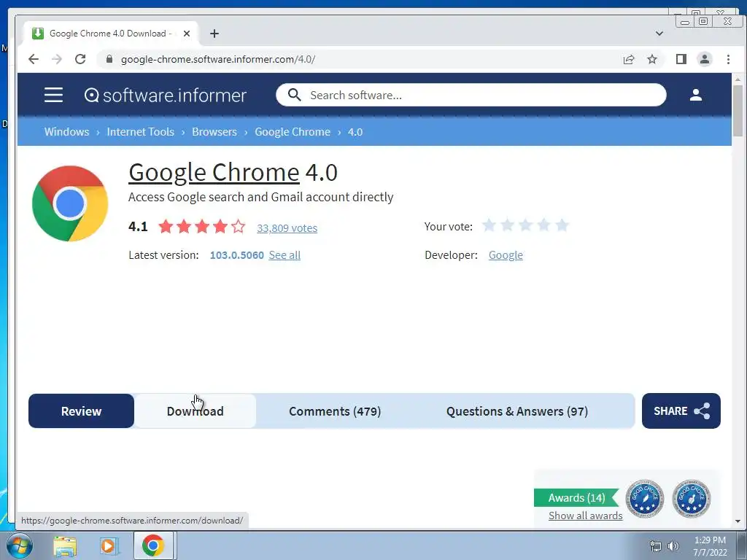The height and width of the screenshot is (560, 747).
Task: Click the scrollbar down arrow
Action: point(738,521)
